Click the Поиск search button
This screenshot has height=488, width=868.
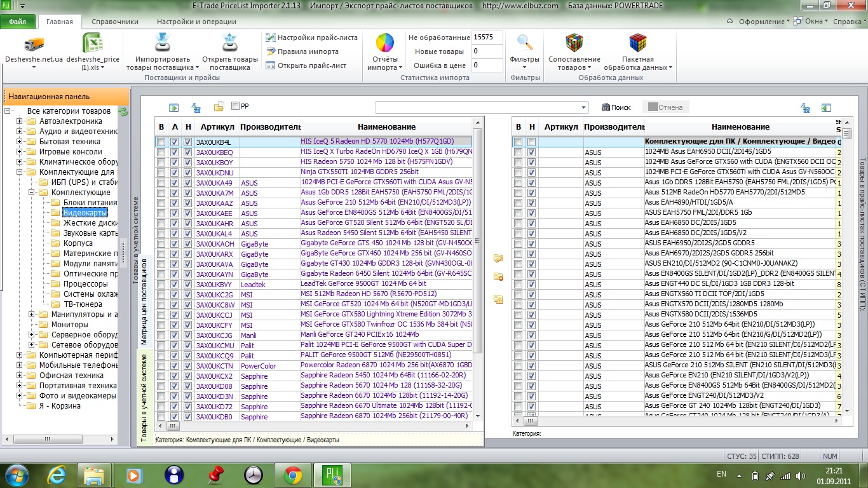point(616,107)
